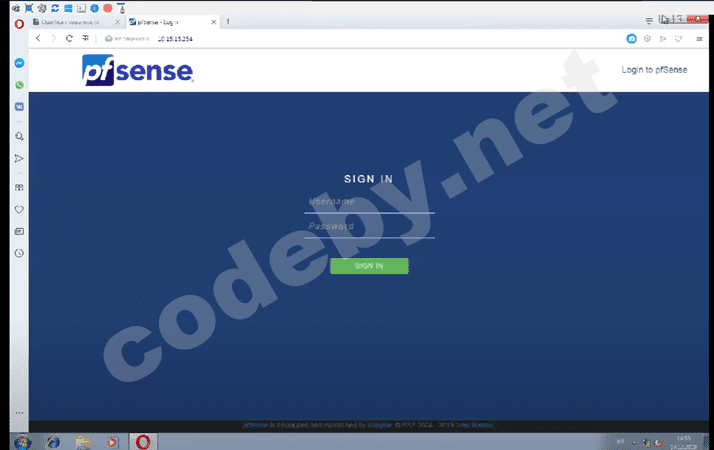This screenshot has height=450, width=714.
Task: Open the Speed Dial start page button
Action: coord(85,38)
